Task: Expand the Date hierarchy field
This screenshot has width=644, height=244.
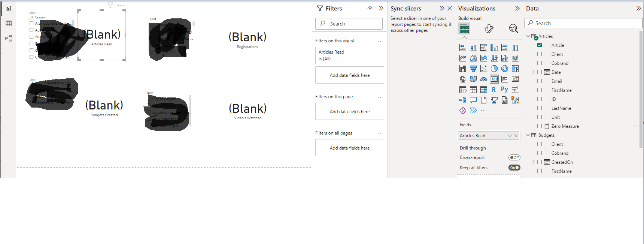Action: [534, 72]
